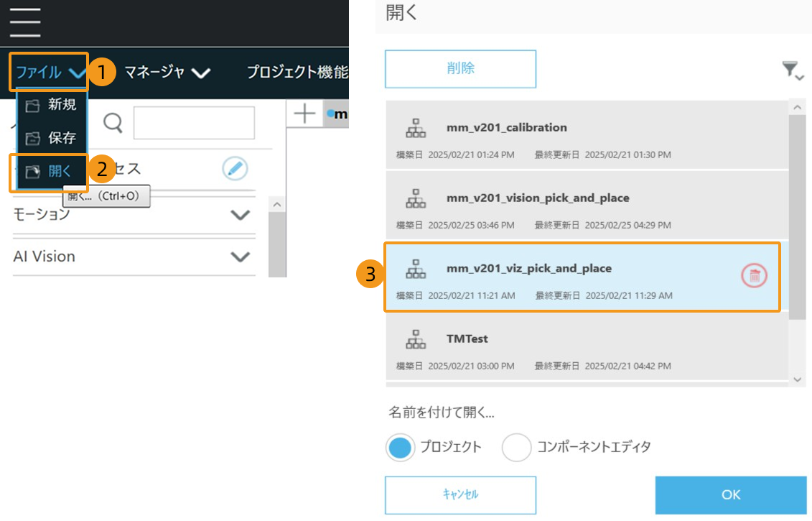812x521 pixels.
Task: Click TMTest project flow icon
Action: click(x=416, y=339)
